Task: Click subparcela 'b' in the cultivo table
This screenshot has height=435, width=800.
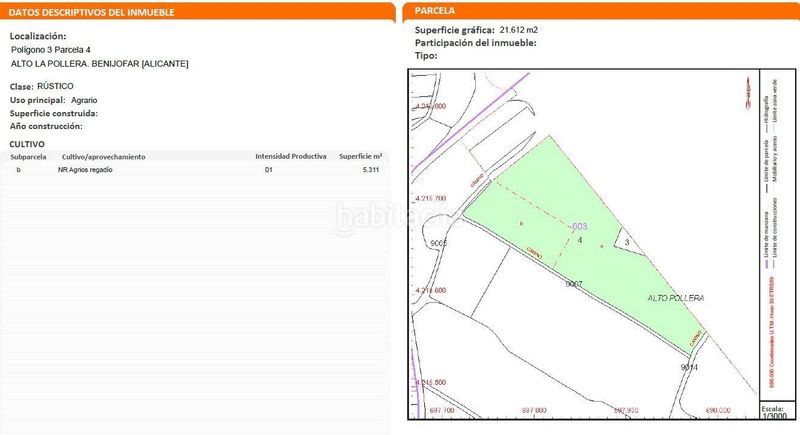Action: (18, 170)
